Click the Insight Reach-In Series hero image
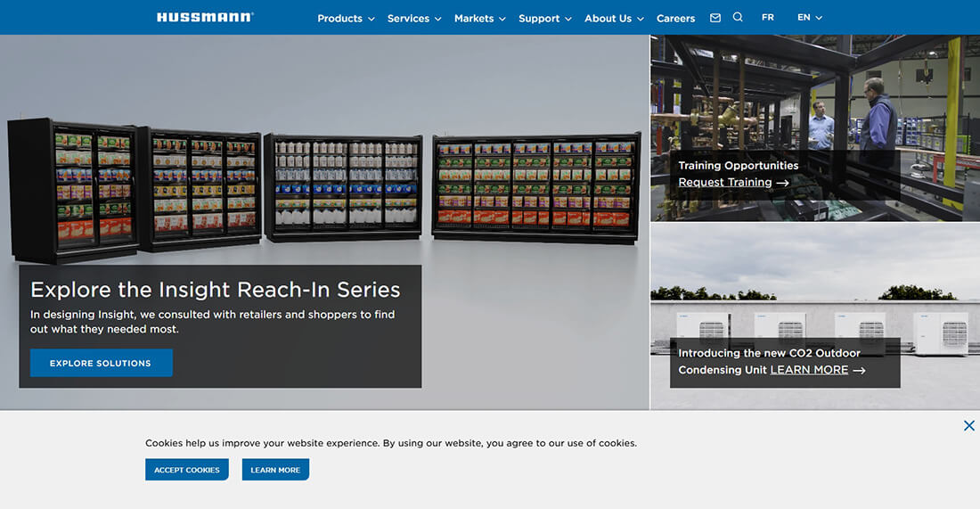Viewport: 980px width, 509px height. [x=324, y=187]
